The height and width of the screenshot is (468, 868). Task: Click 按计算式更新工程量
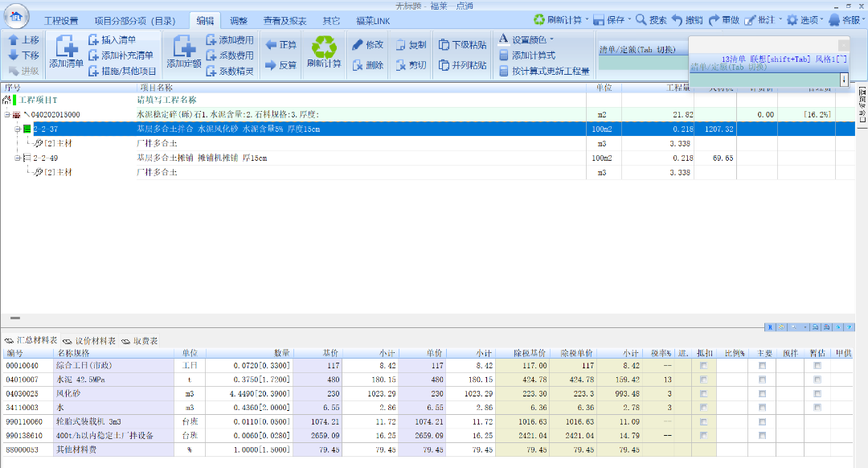tap(544, 71)
